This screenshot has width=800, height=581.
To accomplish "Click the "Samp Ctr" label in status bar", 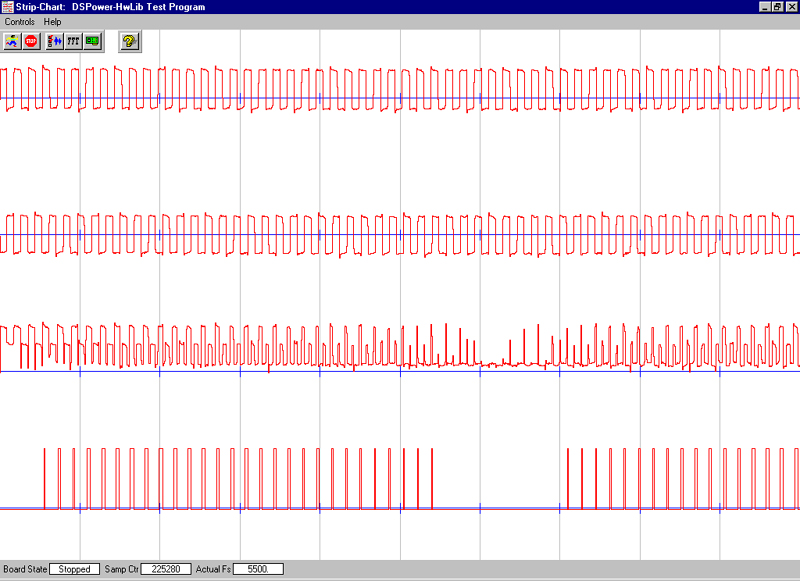I will [x=121, y=569].
